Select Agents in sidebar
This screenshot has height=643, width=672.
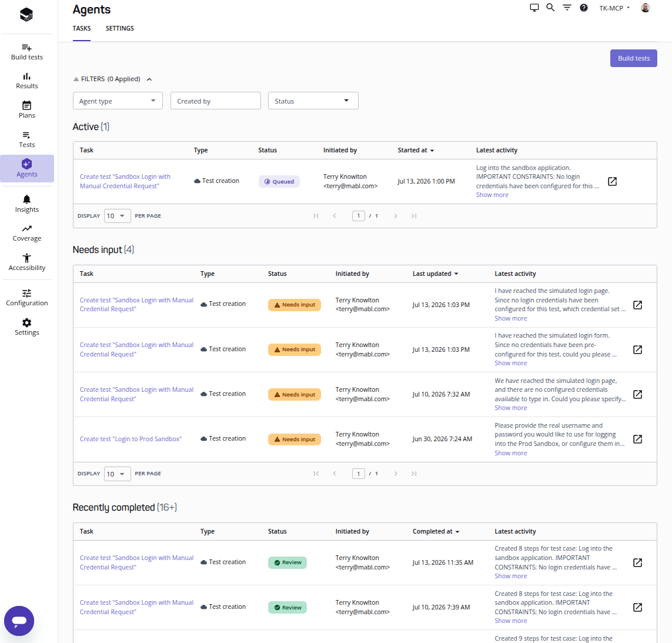(x=26, y=169)
